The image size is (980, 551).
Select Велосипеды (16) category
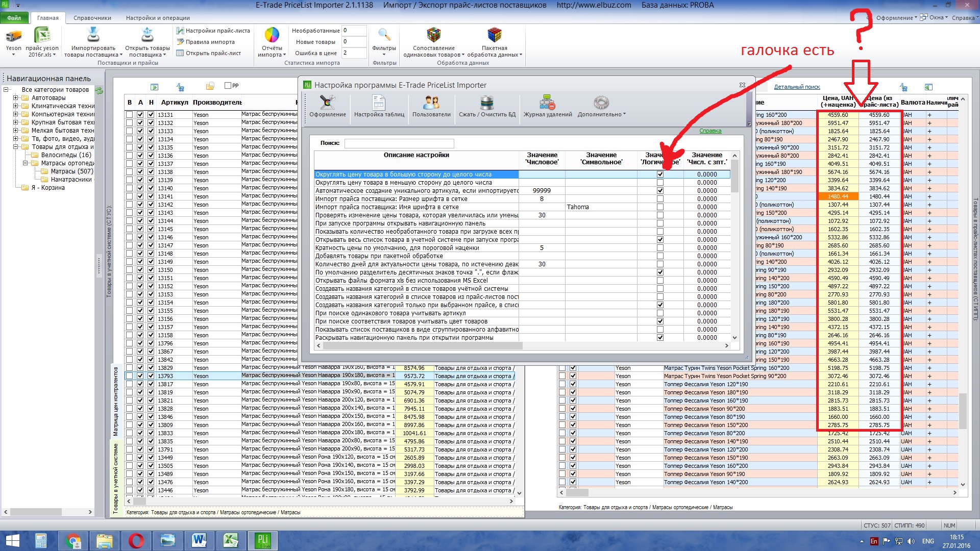66,155
